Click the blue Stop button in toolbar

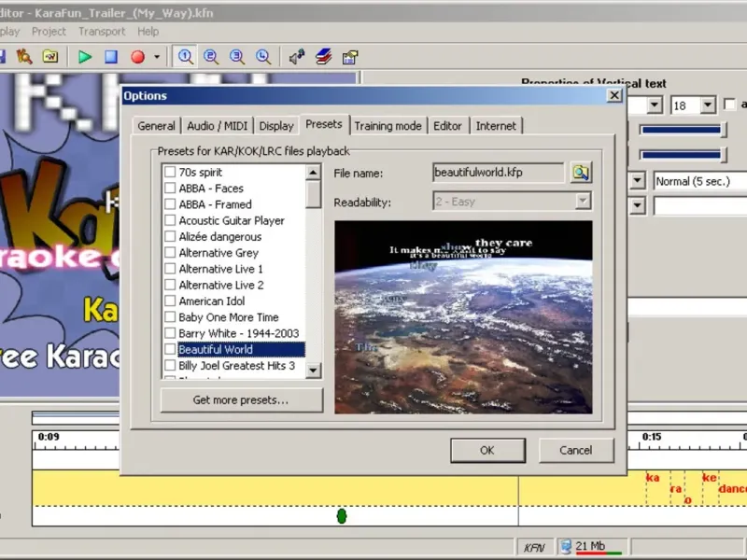[111, 57]
